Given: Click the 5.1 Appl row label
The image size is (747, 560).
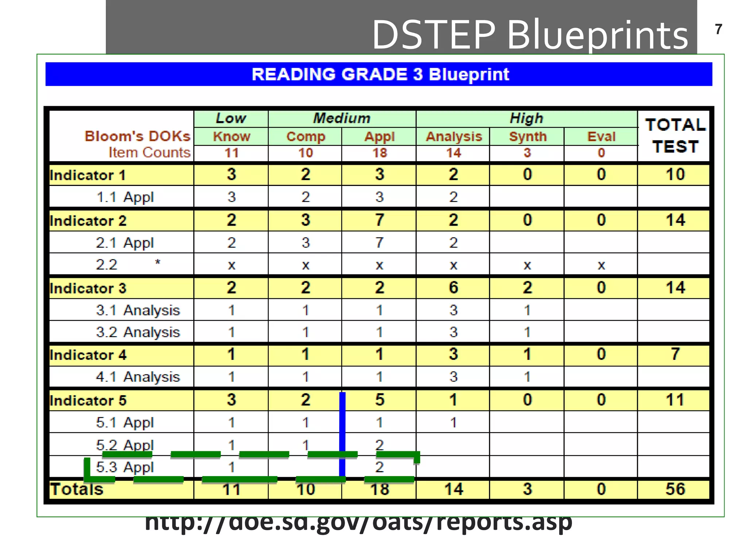Looking at the screenshot, I should click(x=125, y=423).
